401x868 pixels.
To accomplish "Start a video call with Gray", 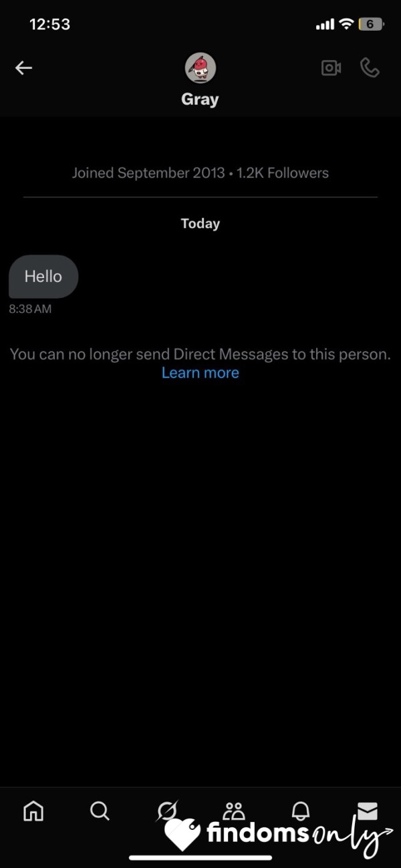I will pos(331,67).
